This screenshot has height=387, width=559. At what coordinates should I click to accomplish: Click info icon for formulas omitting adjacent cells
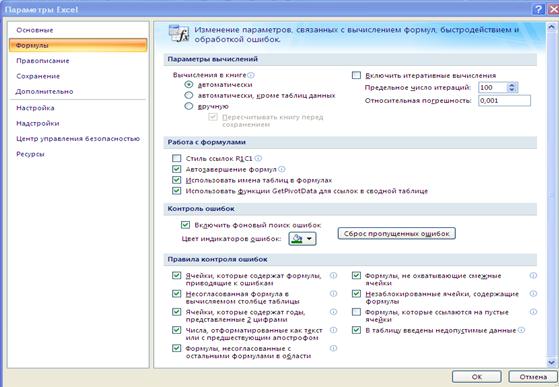[x=533, y=275]
